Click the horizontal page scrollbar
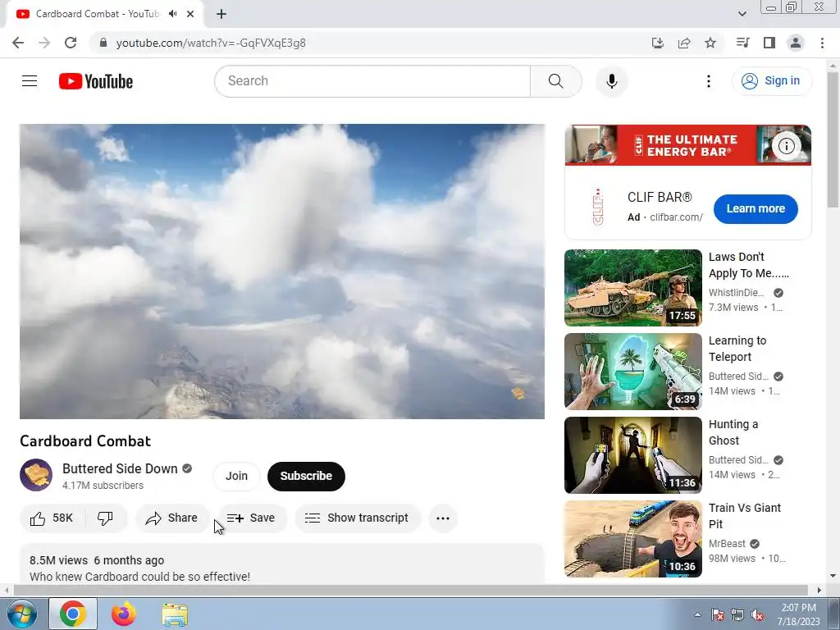 point(410,590)
